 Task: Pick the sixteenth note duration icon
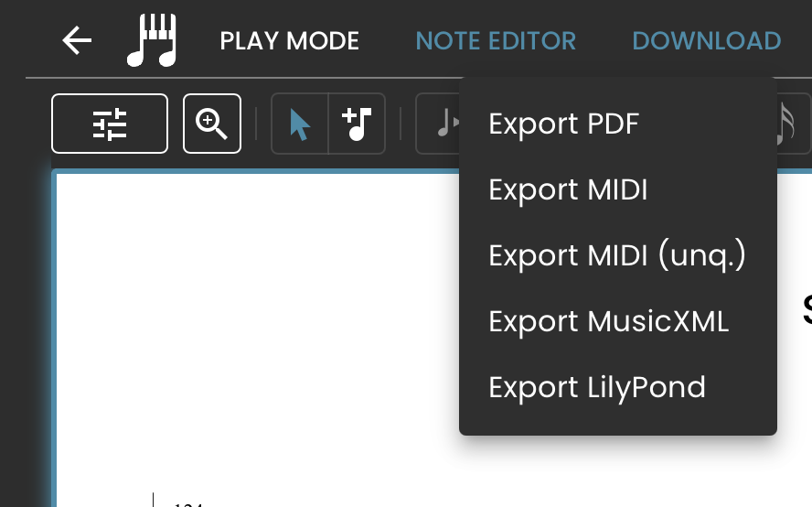(x=788, y=124)
